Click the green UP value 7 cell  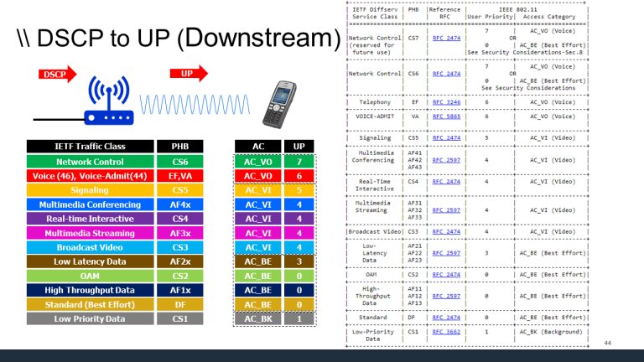(299, 162)
